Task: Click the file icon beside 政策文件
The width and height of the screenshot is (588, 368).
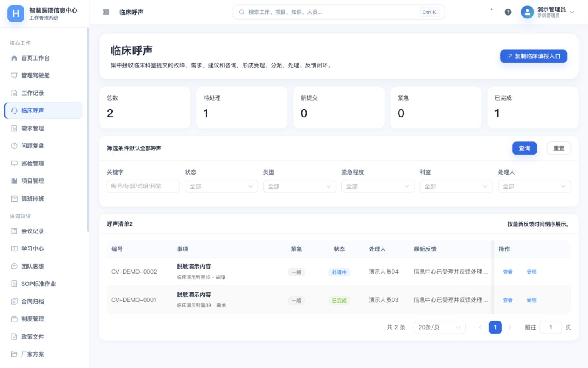Action: pyautogui.click(x=14, y=337)
